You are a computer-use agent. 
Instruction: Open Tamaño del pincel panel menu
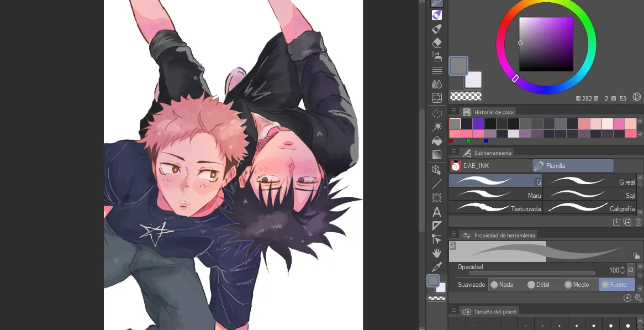click(453, 311)
